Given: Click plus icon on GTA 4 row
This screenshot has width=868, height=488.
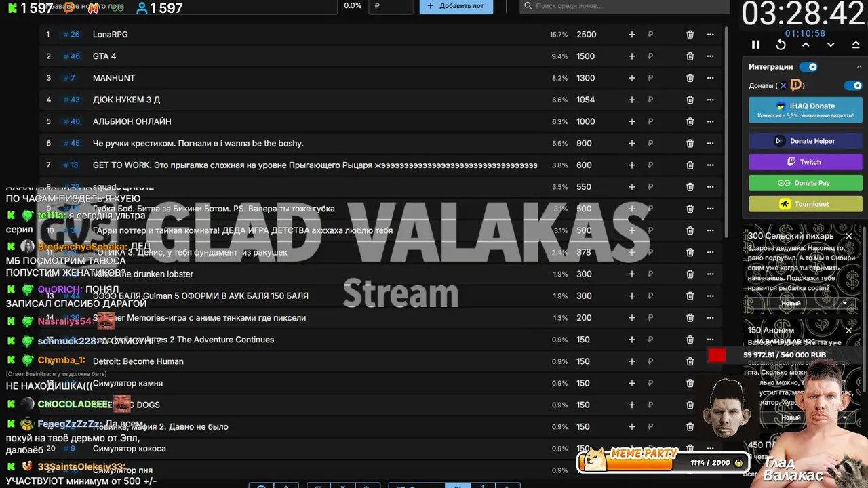Looking at the screenshot, I should [x=631, y=56].
